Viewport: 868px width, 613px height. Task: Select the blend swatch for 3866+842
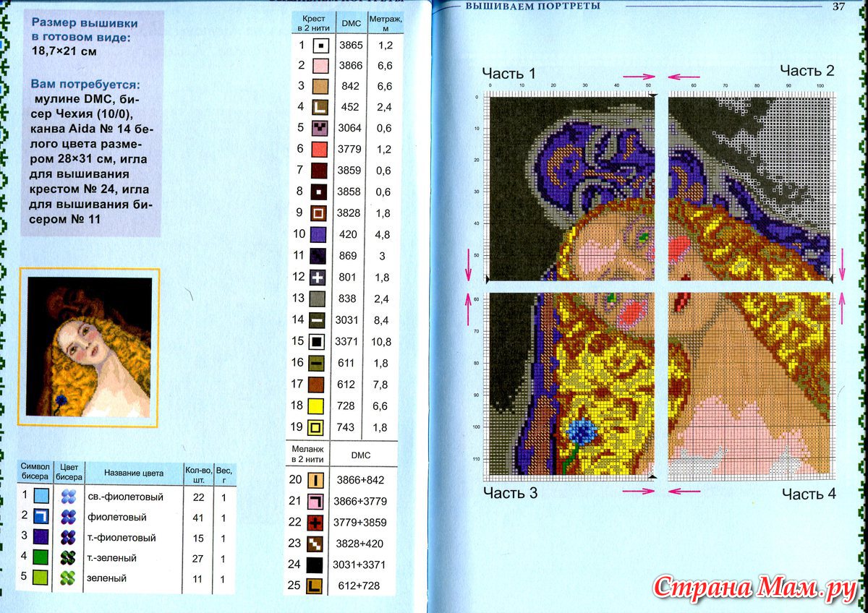click(317, 479)
